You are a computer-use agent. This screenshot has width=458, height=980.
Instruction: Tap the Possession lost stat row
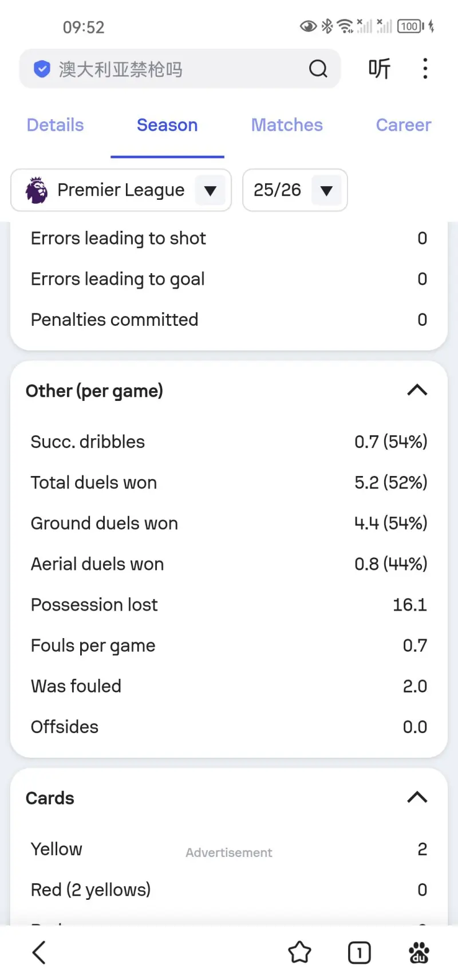click(x=229, y=605)
